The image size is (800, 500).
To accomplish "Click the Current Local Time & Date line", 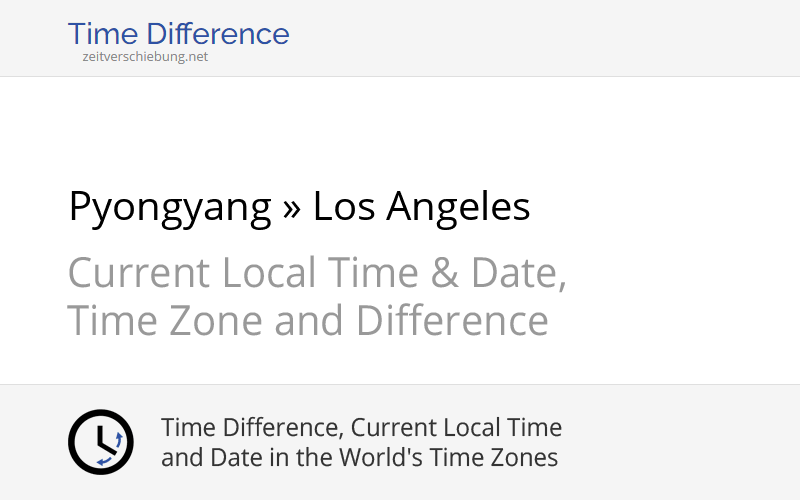I will (x=317, y=273).
